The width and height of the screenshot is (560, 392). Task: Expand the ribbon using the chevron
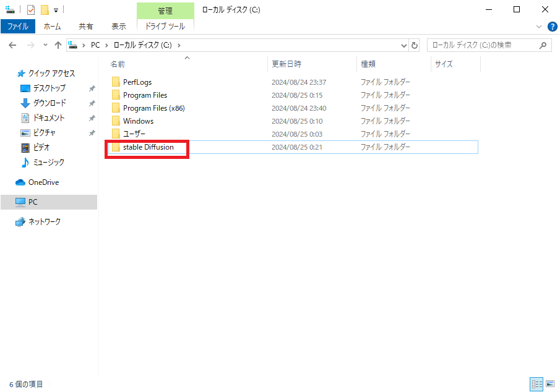tap(538, 27)
